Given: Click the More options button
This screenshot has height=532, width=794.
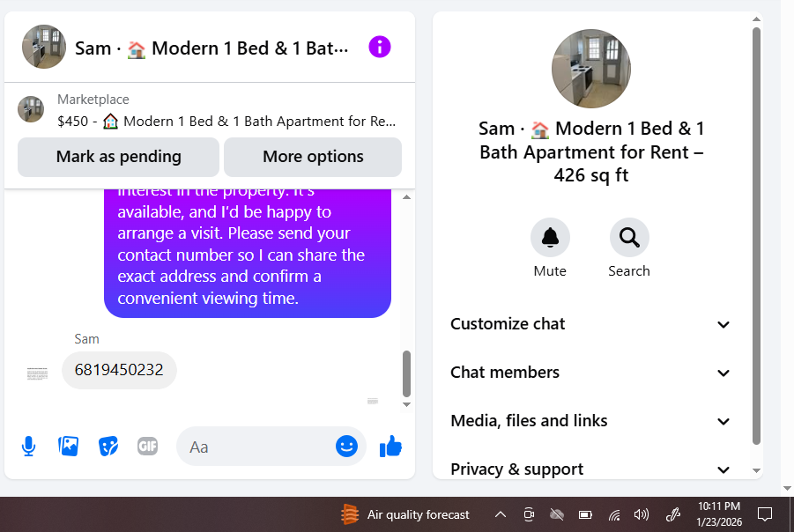Looking at the screenshot, I should [x=313, y=157].
